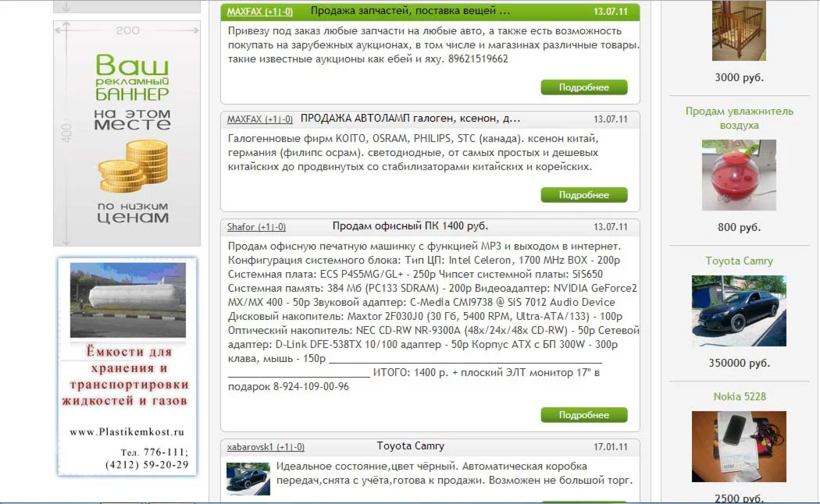Open MAXFAX profile on the автоламп listing
820x504 pixels.
point(259,119)
